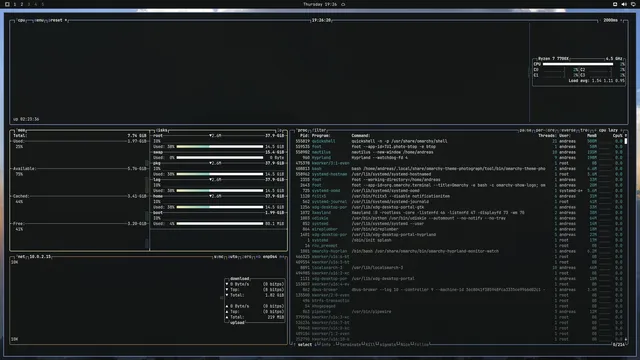Click the net zero option
This screenshot has height=360, width=640.
pyautogui.click(x=247, y=257)
